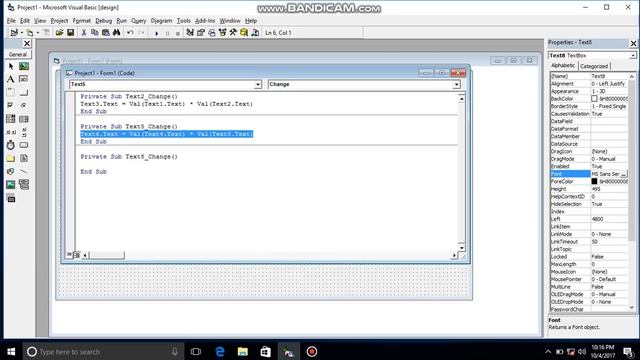The width and height of the screenshot is (640, 360).
Task: Select the Data control tool
Action: point(24,184)
